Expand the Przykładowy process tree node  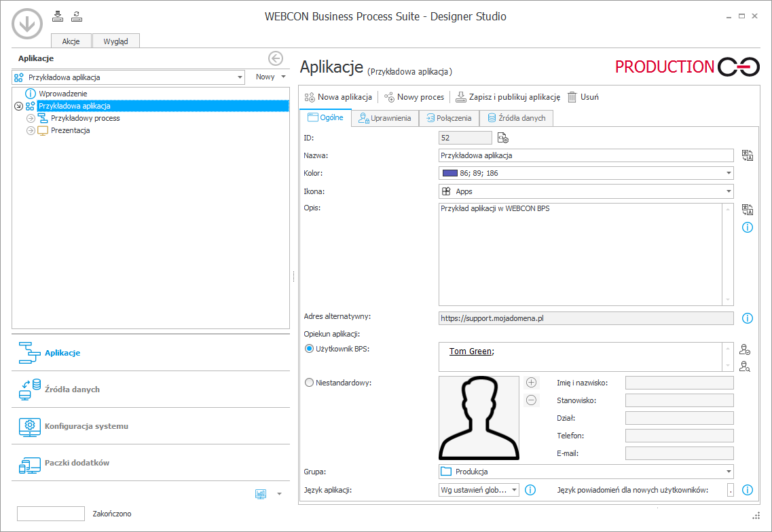point(31,118)
